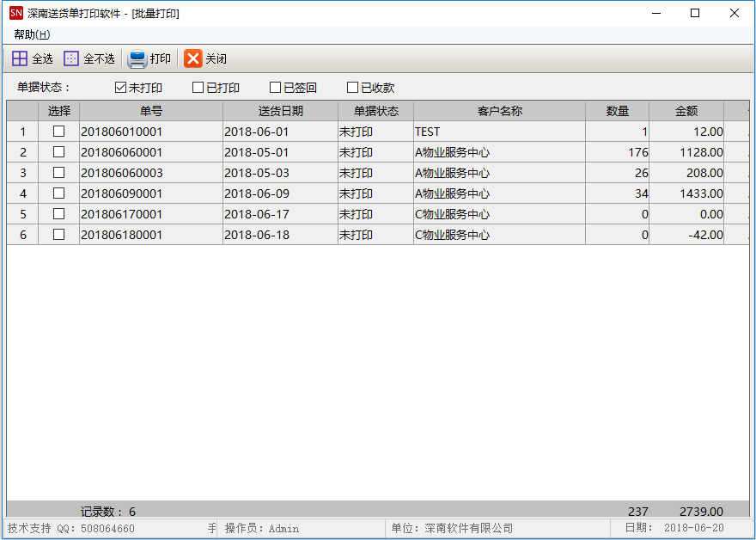Viewport: 756px width, 540px height.
Task: Maximize the application window
Action: [x=695, y=13]
